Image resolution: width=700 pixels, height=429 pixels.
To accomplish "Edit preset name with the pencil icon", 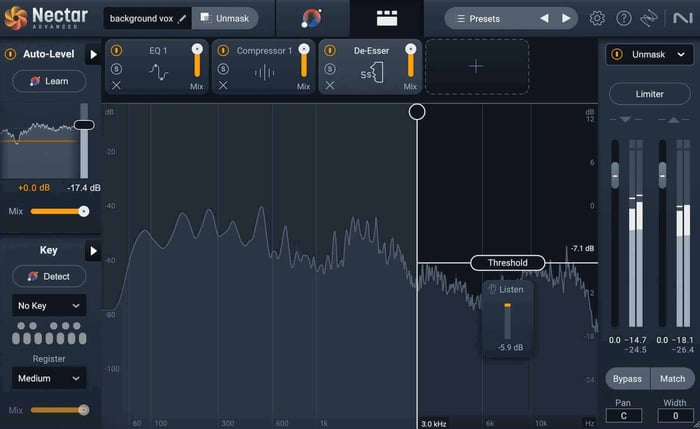I will (x=182, y=19).
